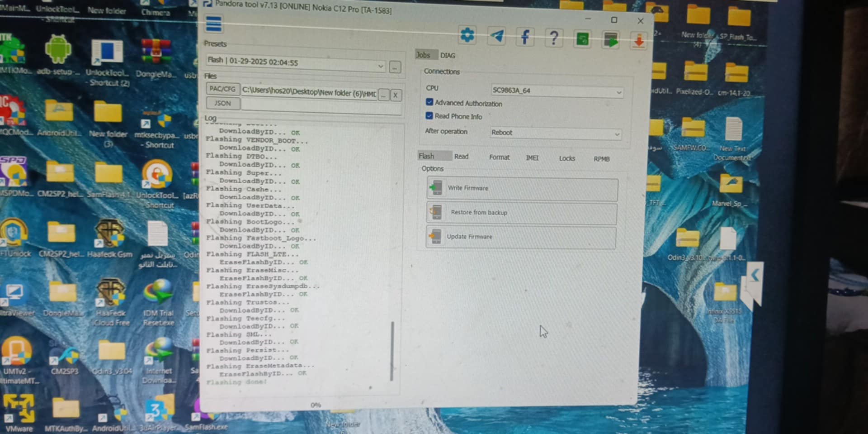Select the Format tab
Viewport: 868px width, 434px height.
click(499, 157)
